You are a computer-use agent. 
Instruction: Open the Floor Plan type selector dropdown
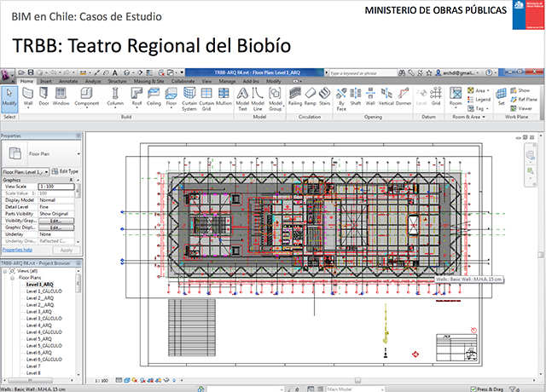coord(78,154)
